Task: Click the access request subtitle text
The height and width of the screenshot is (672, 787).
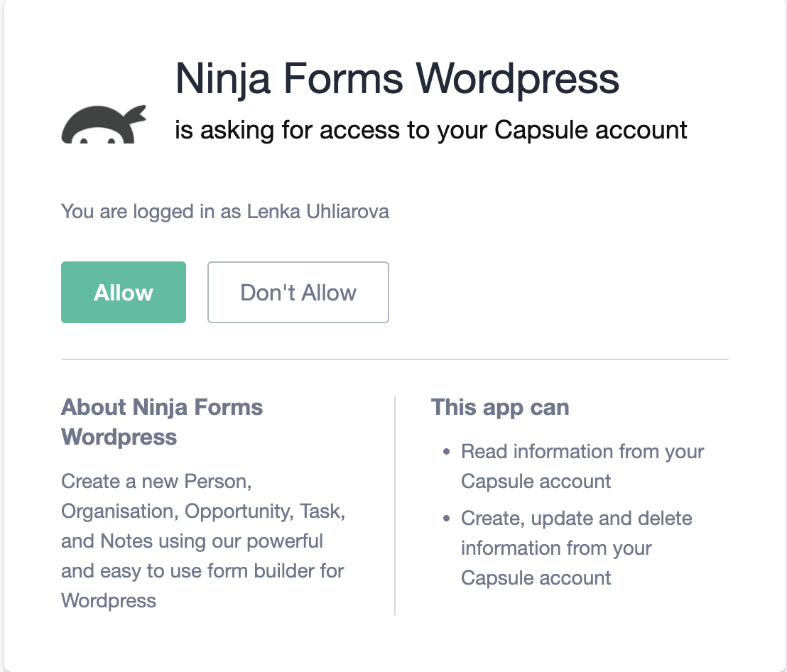Action: [431, 129]
